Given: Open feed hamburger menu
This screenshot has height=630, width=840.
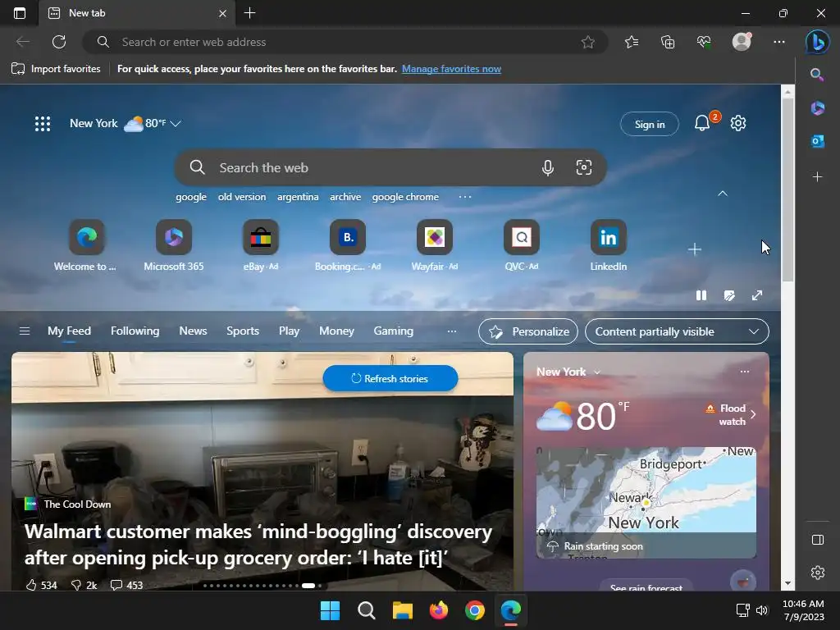Looking at the screenshot, I should [x=24, y=331].
